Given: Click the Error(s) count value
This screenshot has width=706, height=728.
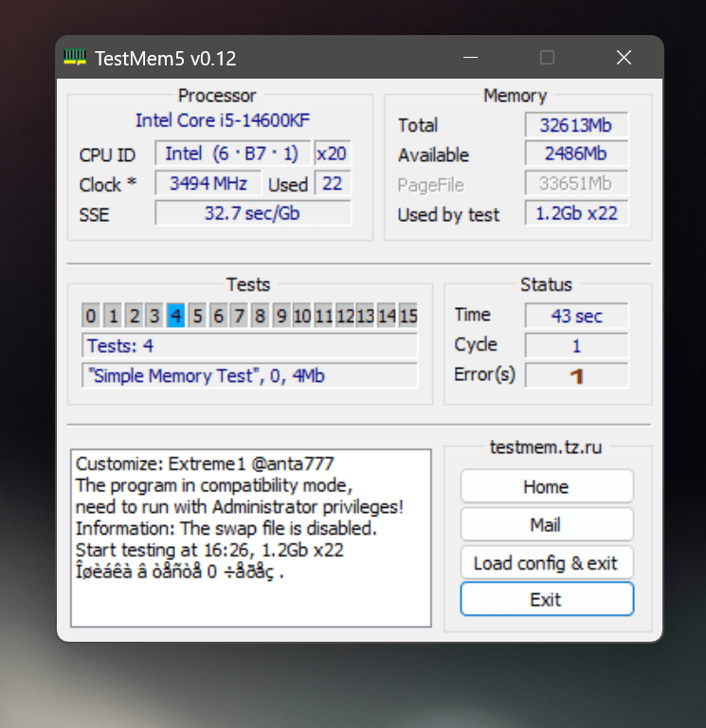Looking at the screenshot, I should click(576, 375).
